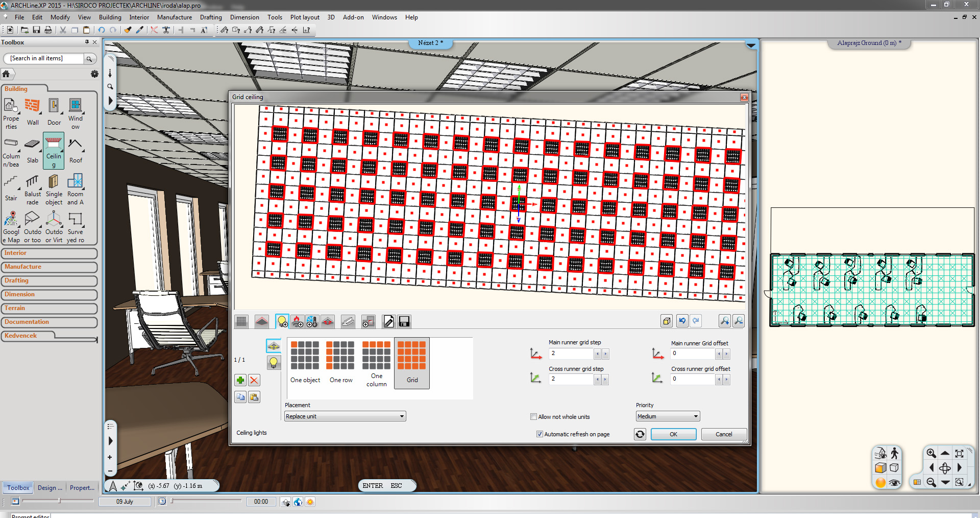Screen dimensions: 980x518
Task: Click the red X delete icon
Action: pos(254,380)
